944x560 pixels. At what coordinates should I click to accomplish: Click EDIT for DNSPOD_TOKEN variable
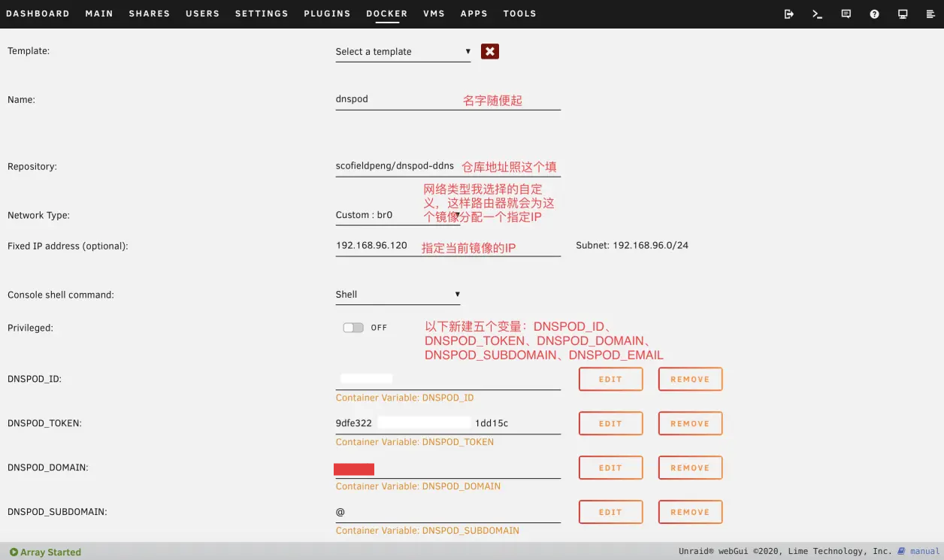pyautogui.click(x=610, y=422)
